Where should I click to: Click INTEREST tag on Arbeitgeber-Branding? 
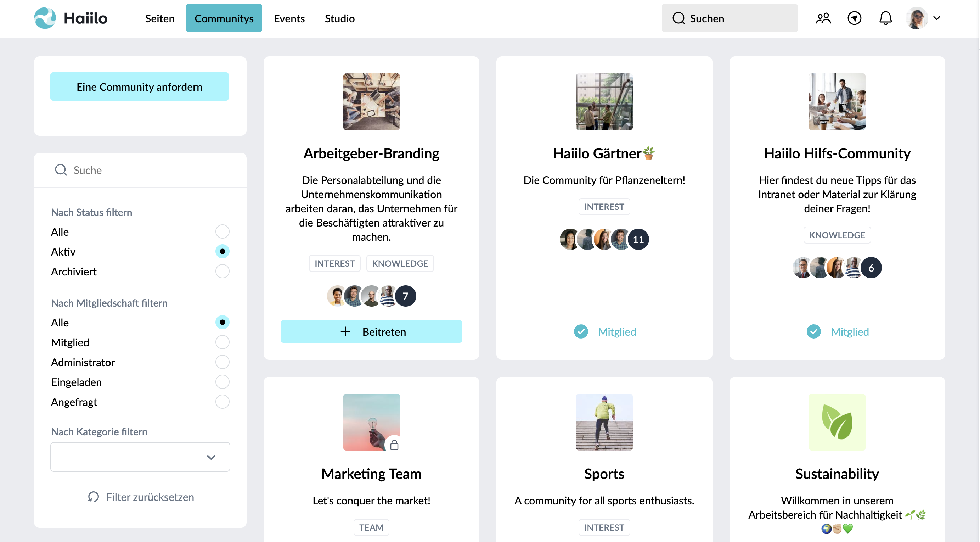coord(334,263)
